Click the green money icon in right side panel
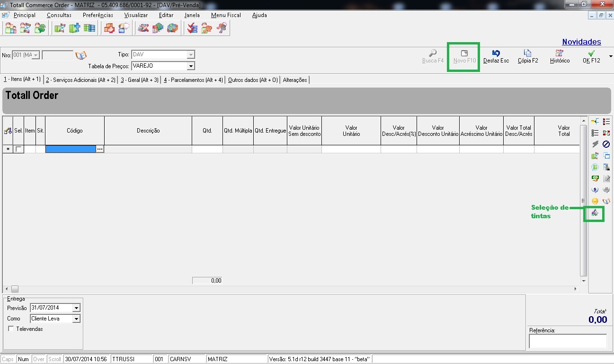 [x=595, y=178]
